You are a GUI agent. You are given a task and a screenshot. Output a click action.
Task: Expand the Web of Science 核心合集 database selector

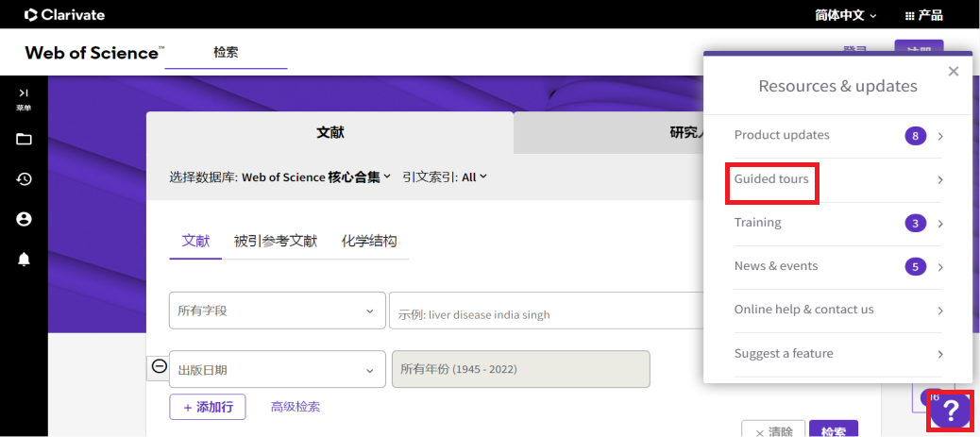[x=316, y=176]
